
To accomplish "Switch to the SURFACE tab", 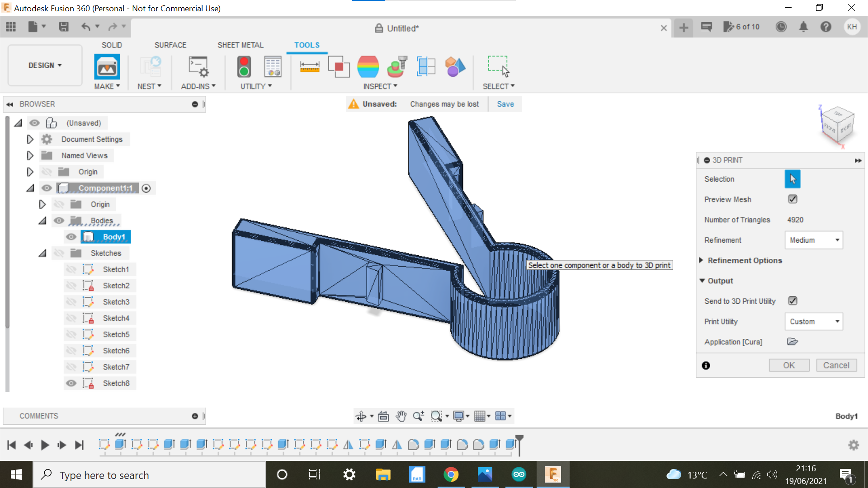I will point(170,45).
